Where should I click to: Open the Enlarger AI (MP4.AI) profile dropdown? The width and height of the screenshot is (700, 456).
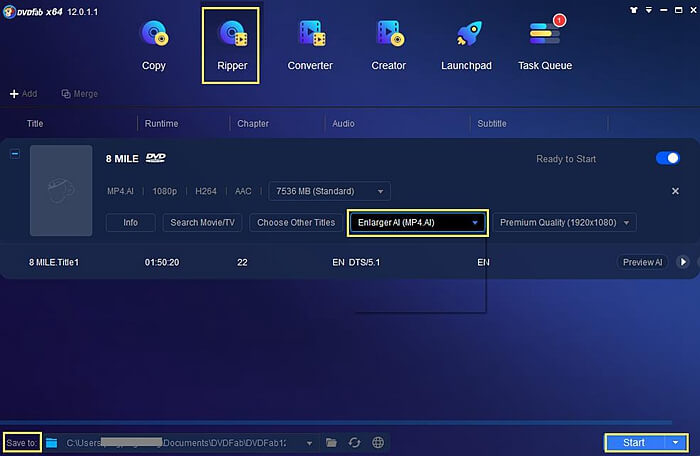point(417,222)
